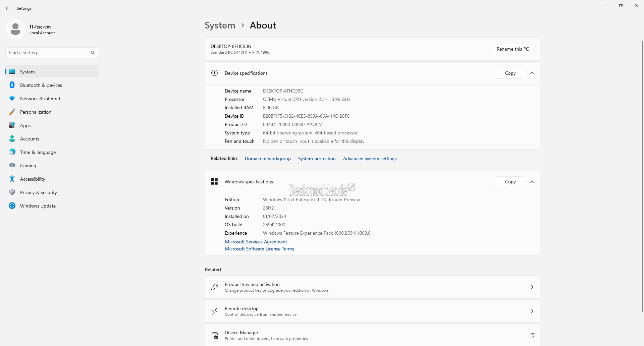Viewport: 644px width, 346px height.
Task: Click the Accounts person icon
Action: 12,139
